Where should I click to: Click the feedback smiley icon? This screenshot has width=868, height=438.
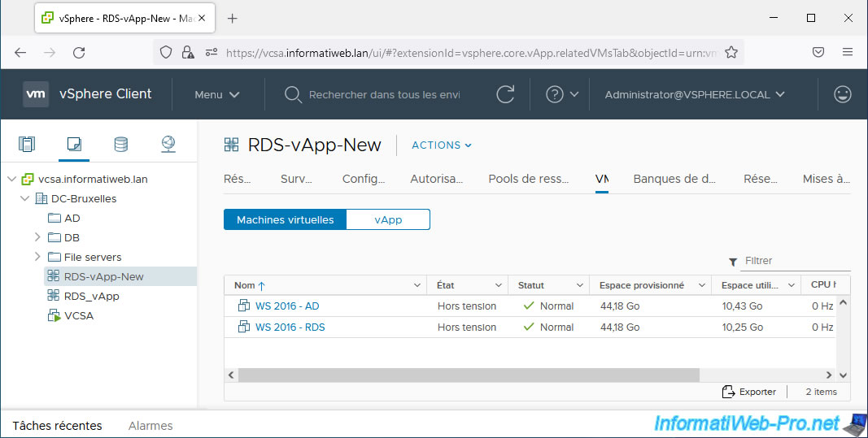[843, 94]
